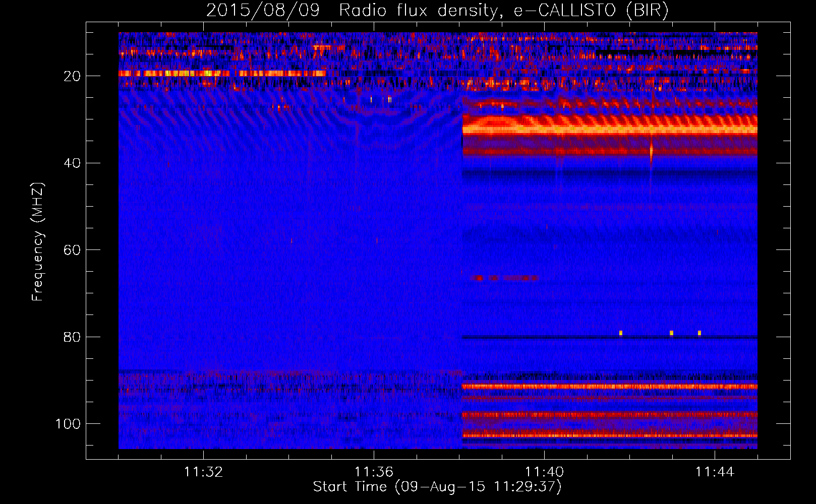Click the 'Start Time (09-Aug-15 11:29:37)' label

click(x=437, y=486)
